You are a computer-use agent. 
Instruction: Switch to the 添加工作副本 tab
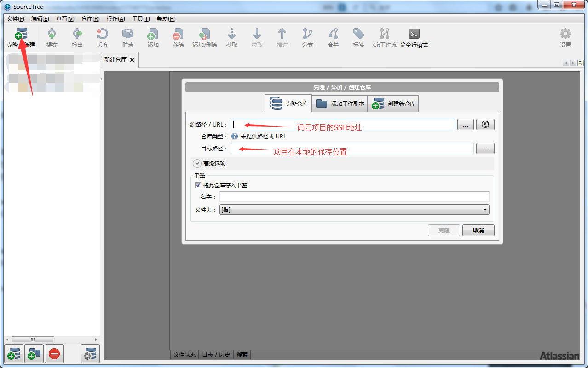pyautogui.click(x=340, y=103)
